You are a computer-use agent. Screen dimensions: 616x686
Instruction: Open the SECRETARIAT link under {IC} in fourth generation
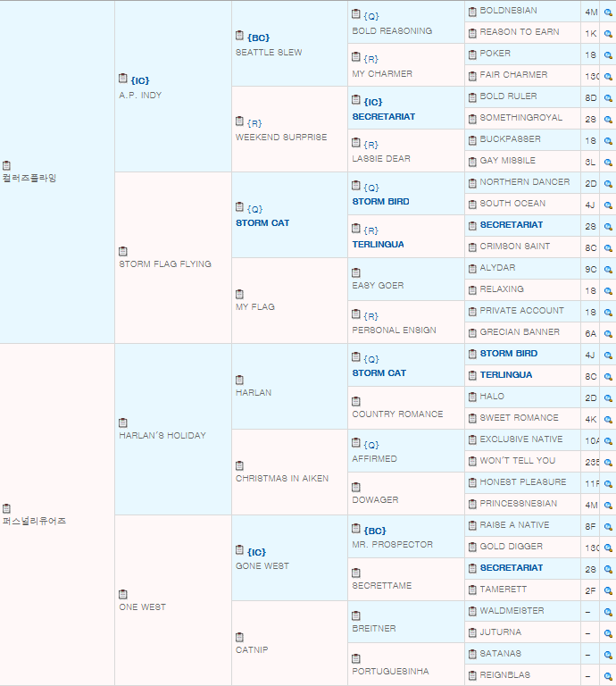coord(384,117)
